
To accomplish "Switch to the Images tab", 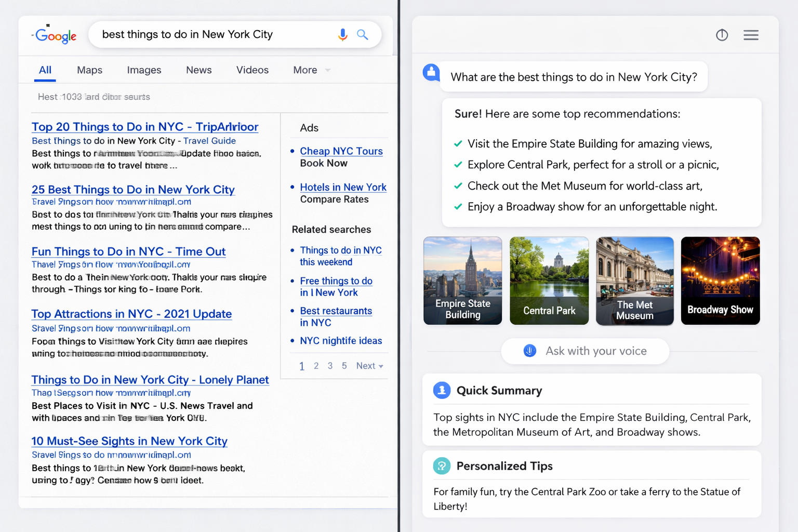I will click(144, 70).
